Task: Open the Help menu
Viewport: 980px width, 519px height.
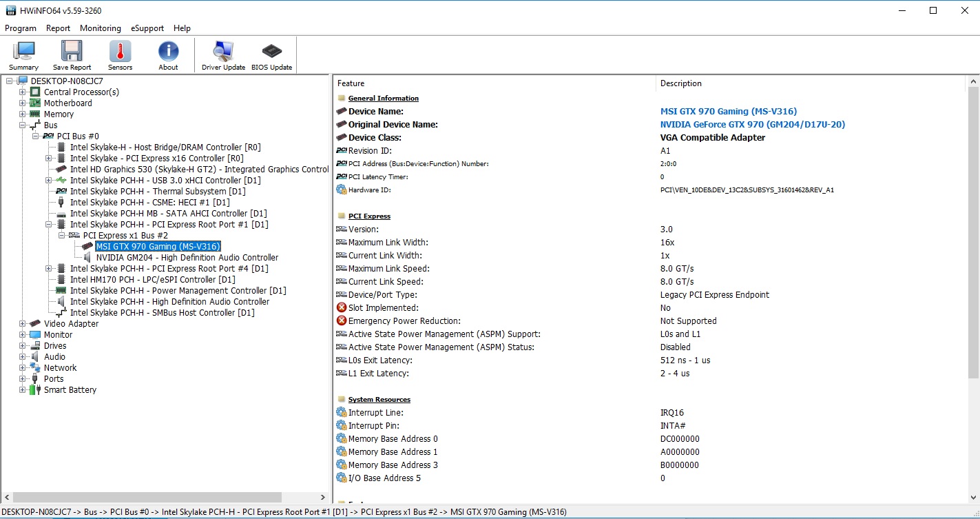Action: pyautogui.click(x=183, y=28)
